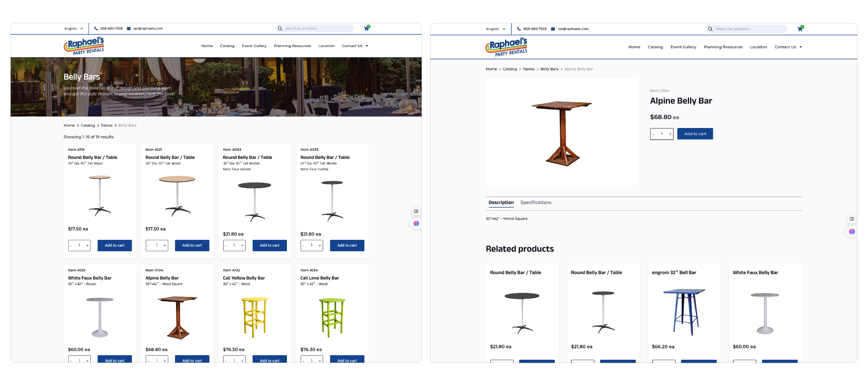Click the search magnifier icon on the product page

[x=710, y=29]
